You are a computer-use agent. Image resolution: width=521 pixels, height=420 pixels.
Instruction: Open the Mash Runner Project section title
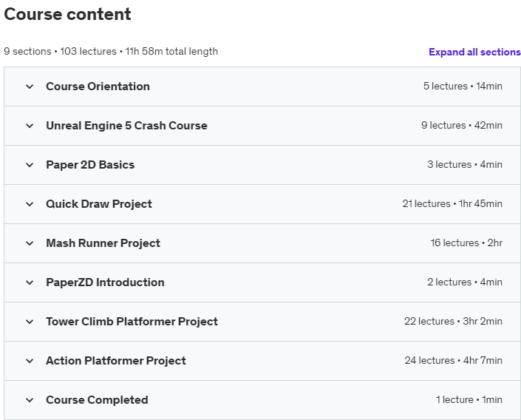pos(103,243)
